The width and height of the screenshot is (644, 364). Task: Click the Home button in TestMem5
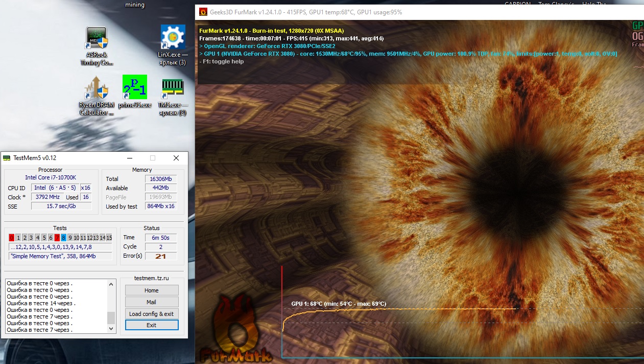tap(152, 290)
